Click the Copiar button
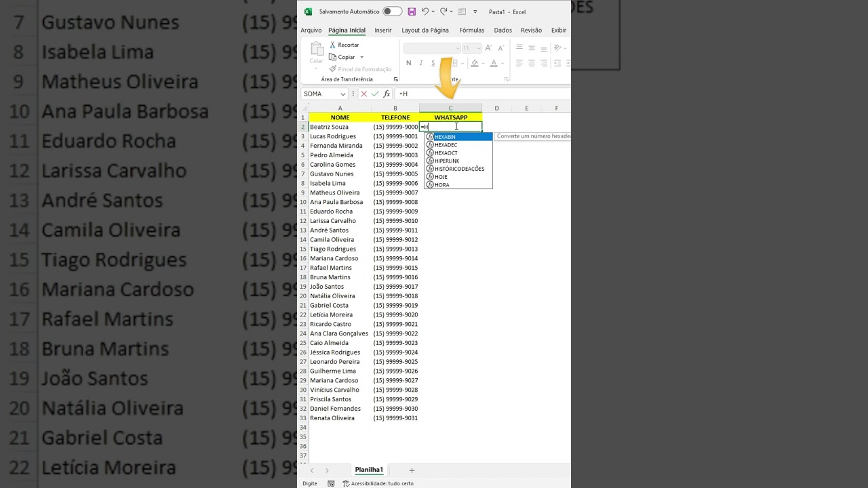Image resolution: width=868 pixels, height=488 pixels. click(342, 57)
